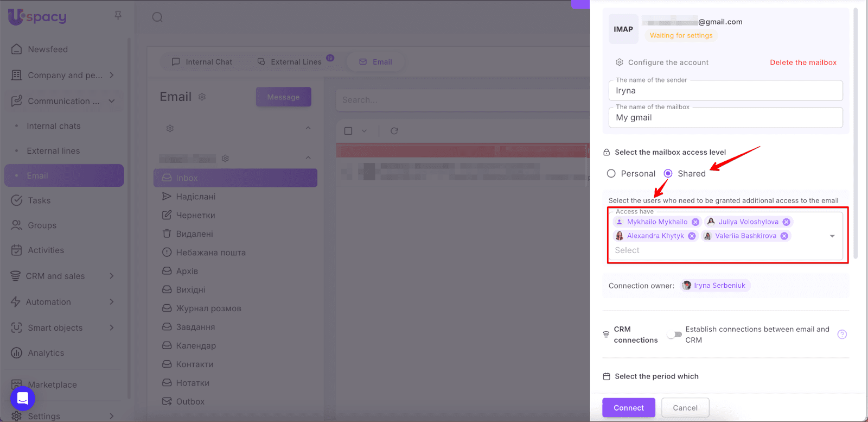Remove Valeriia Bashkirova chip from access
868x422 pixels.
784,236
